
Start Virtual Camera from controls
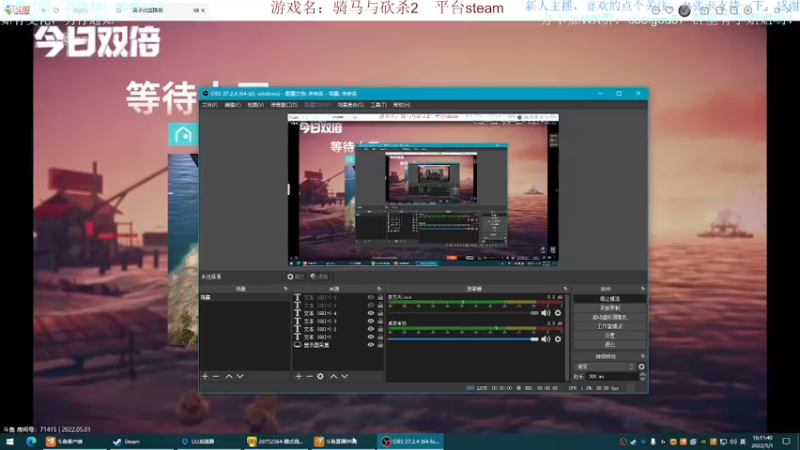[610, 317]
